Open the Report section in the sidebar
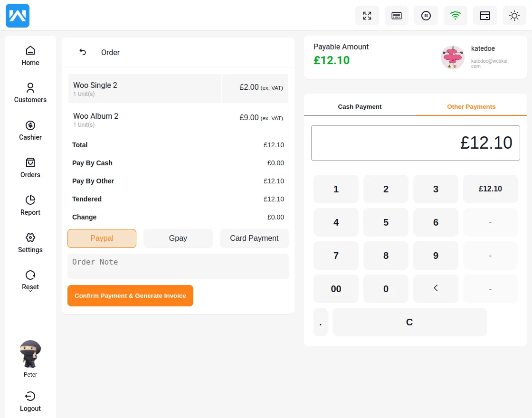The height and width of the screenshot is (418, 532). click(30, 205)
